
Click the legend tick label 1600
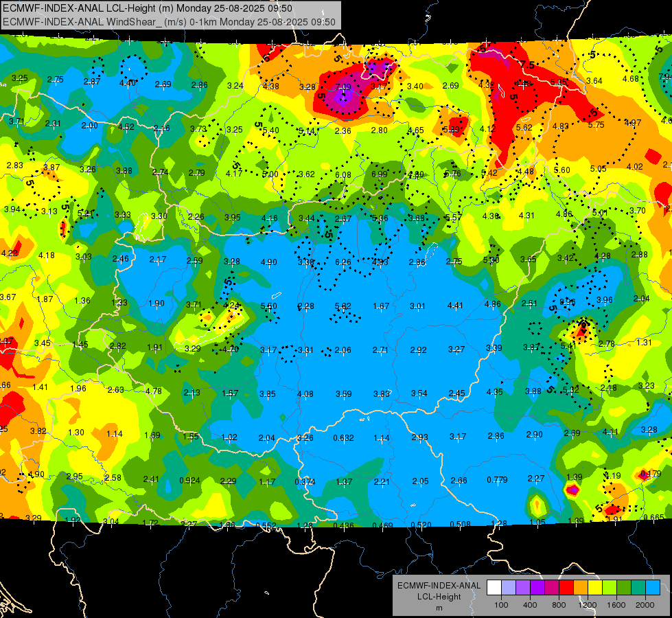point(616,605)
